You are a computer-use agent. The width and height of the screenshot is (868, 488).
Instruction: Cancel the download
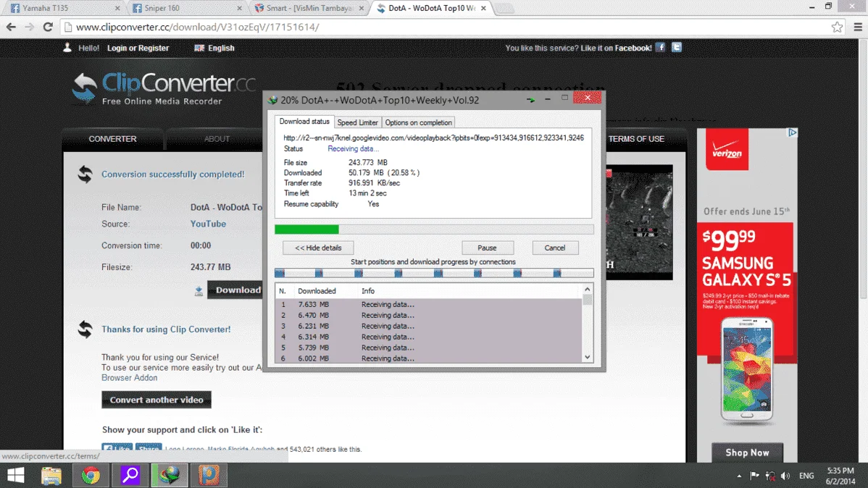tap(555, 248)
